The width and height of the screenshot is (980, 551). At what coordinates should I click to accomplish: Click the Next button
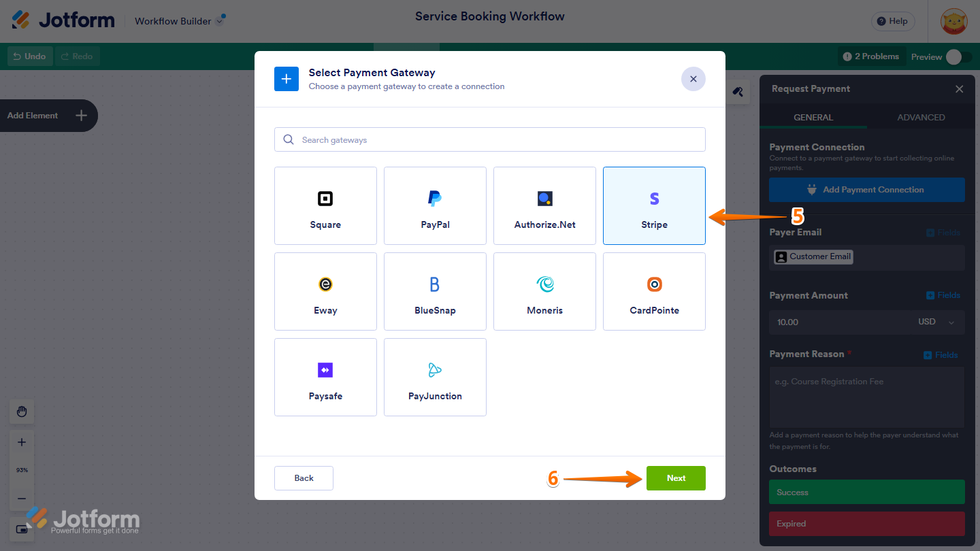(676, 478)
